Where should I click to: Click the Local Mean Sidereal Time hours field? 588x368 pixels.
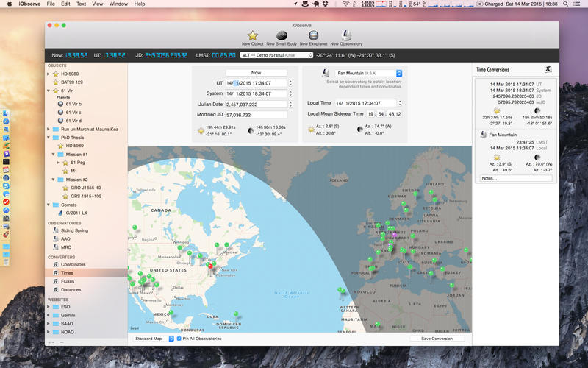(370, 114)
